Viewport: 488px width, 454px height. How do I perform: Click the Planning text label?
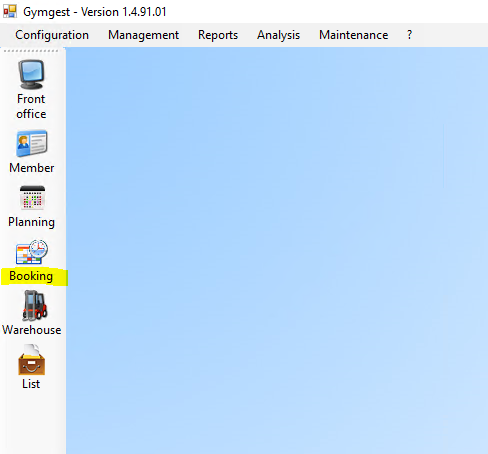pyautogui.click(x=31, y=222)
